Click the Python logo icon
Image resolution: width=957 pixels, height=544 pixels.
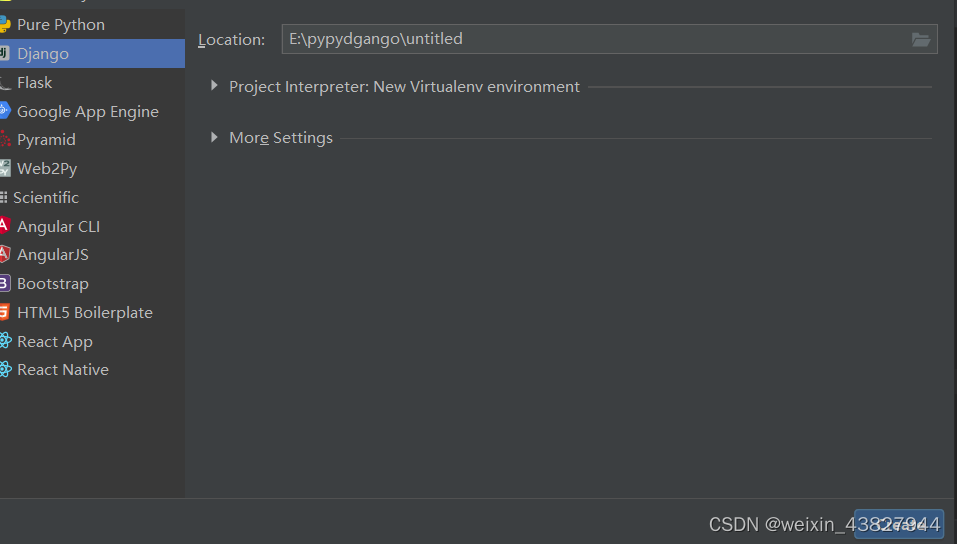point(5,24)
